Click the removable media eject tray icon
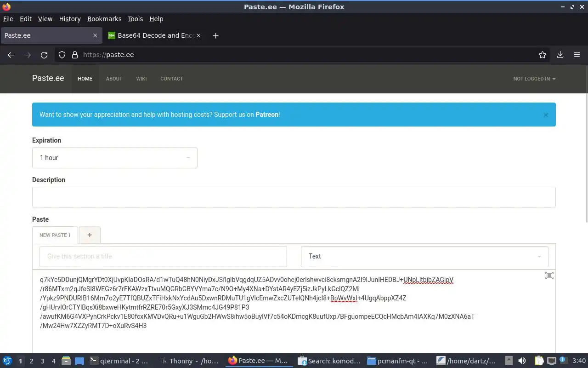The width and height of the screenshot is (588, 368). point(509,361)
